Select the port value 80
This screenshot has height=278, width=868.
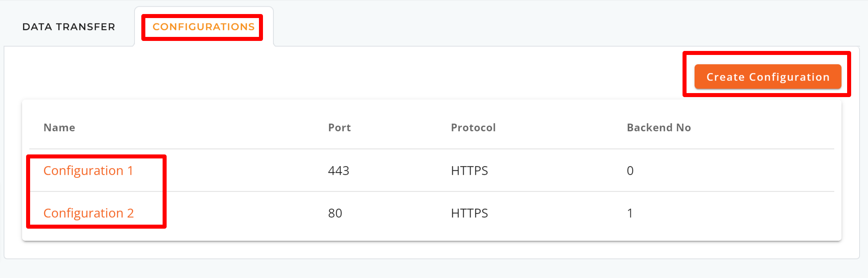335,213
